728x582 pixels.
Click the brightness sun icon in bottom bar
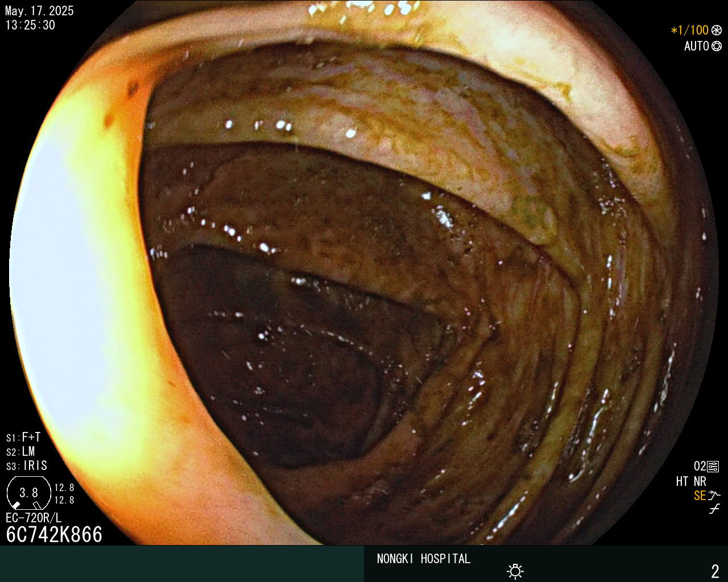[515, 571]
